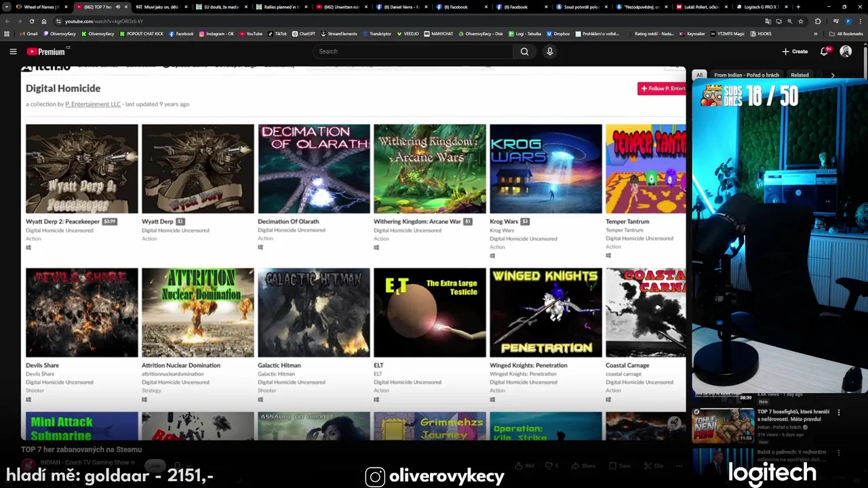
Task: Open the browser profile avatar button
Action: click(848, 21)
